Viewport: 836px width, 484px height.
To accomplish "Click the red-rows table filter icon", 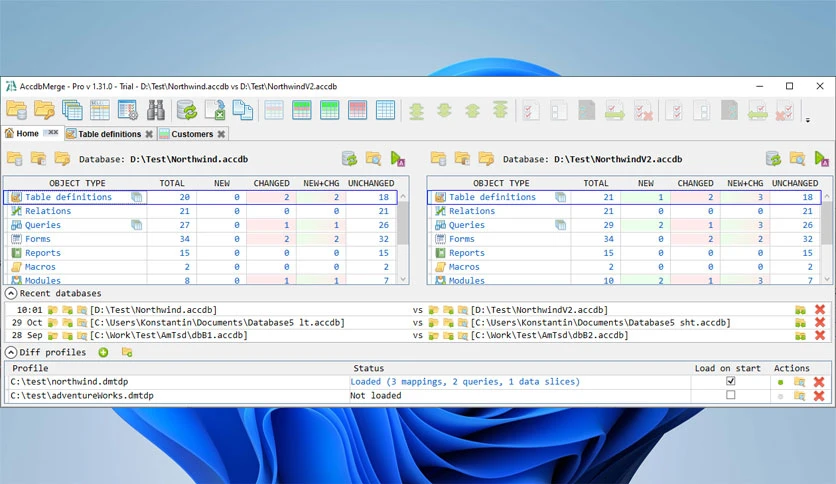I will [x=357, y=110].
